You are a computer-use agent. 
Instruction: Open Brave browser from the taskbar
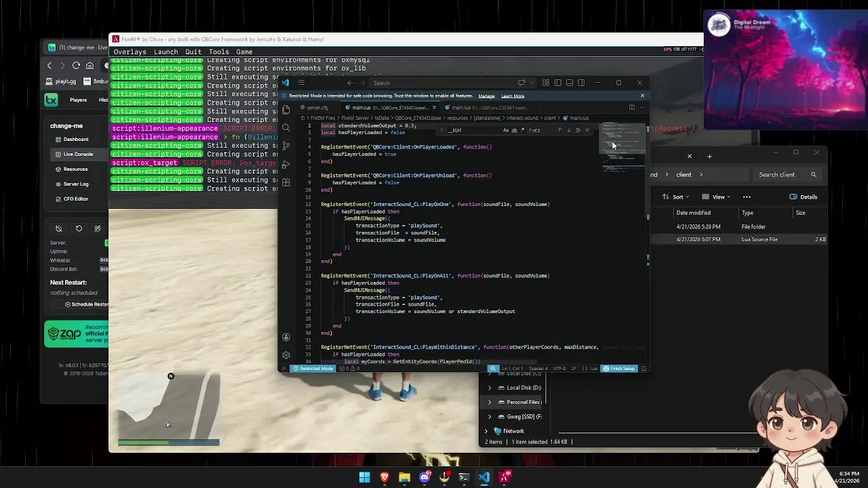click(384, 477)
